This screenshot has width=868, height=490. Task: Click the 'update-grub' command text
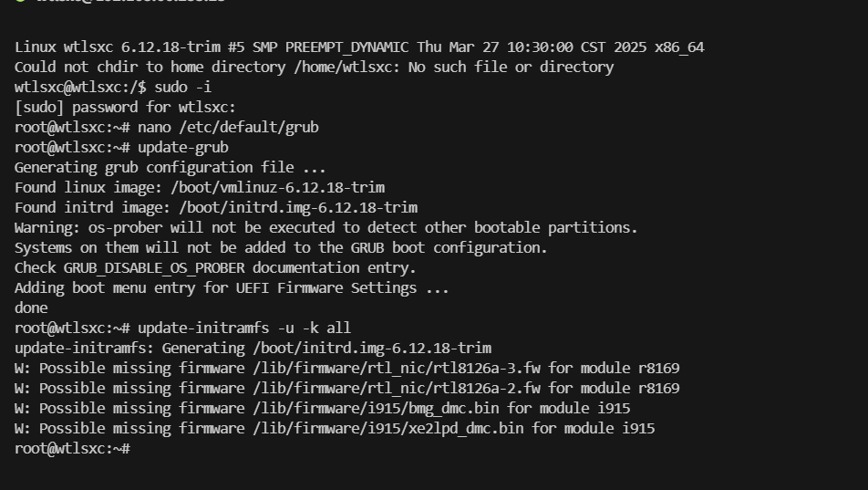(x=183, y=148)
